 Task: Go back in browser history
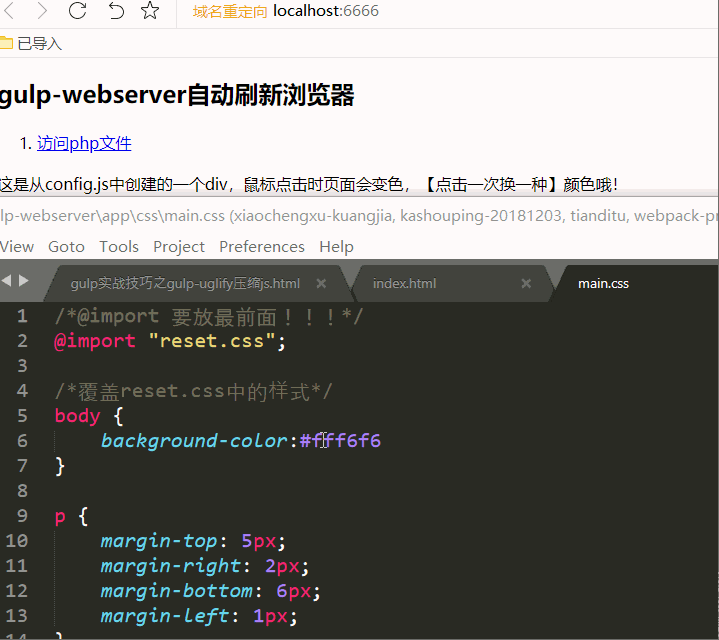tap(9, 11)
